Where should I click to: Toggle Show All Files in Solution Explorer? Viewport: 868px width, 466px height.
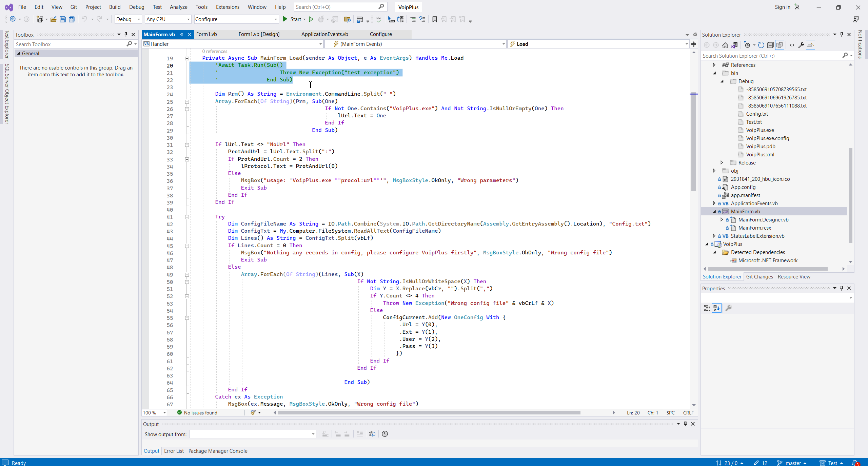pos(780,45)
